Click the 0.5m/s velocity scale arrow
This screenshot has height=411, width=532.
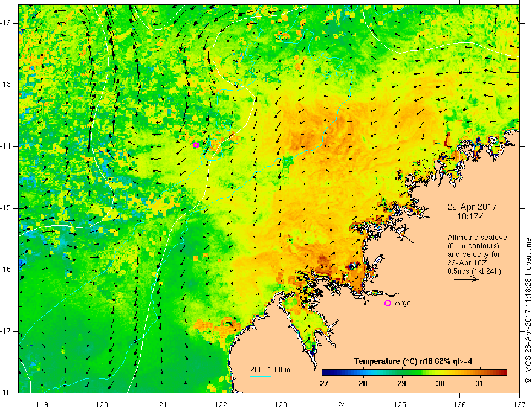466,279
